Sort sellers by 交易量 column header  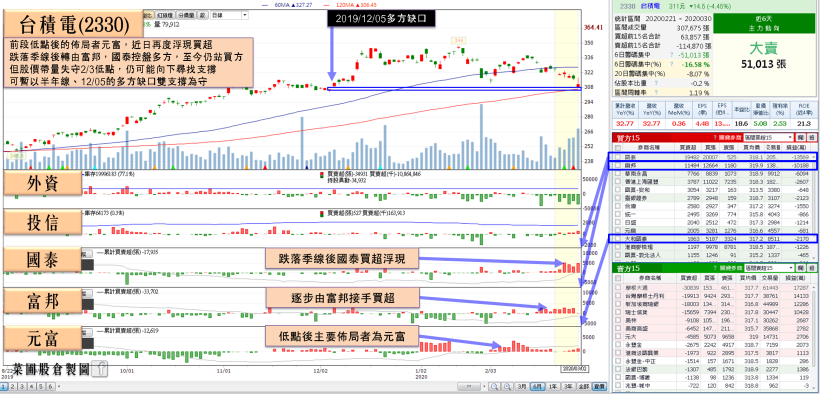[770, 278]
